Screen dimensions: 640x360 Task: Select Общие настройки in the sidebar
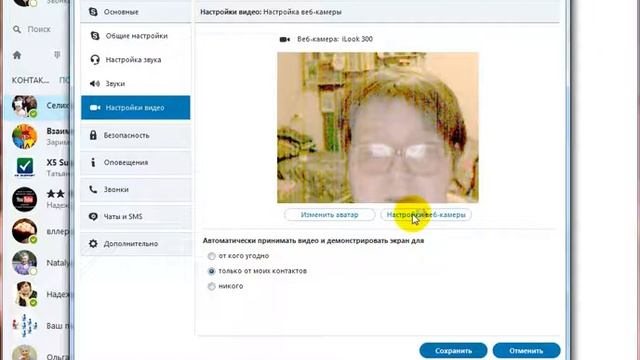pos(136,36)
